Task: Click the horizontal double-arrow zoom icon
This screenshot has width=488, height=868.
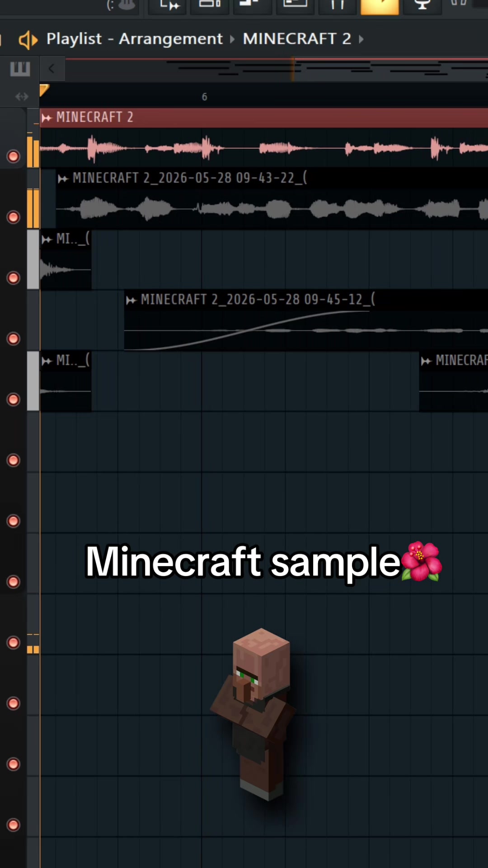Action: point(22,96)
